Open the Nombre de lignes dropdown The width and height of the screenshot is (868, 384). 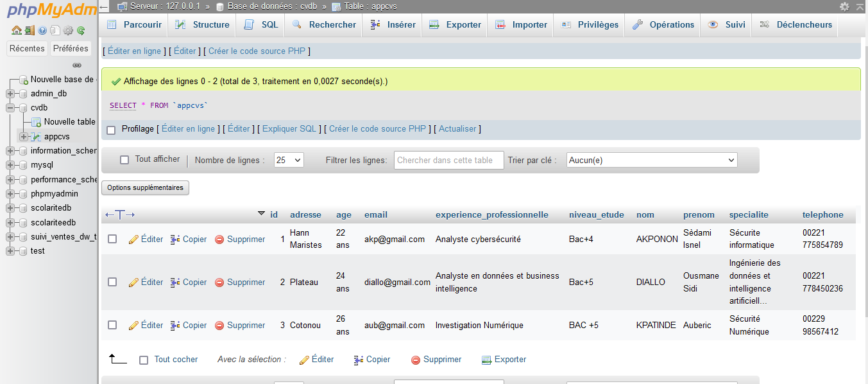click(x=288, y=159)
